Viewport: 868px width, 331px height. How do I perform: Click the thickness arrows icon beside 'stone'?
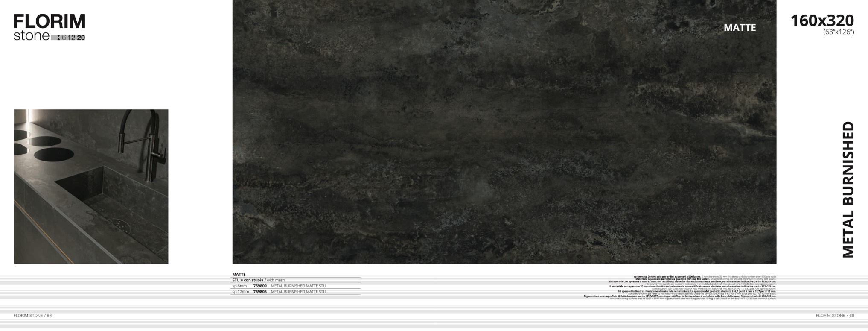click(x=58, y=38)
